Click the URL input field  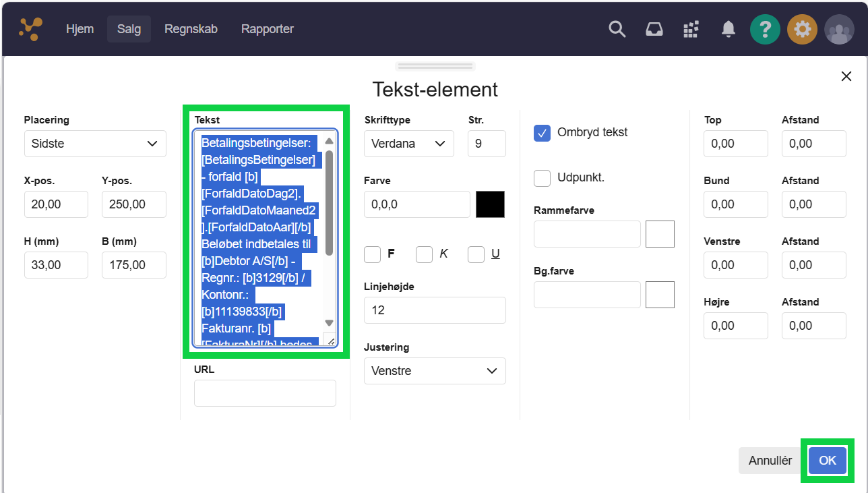(x=265, y=393)
